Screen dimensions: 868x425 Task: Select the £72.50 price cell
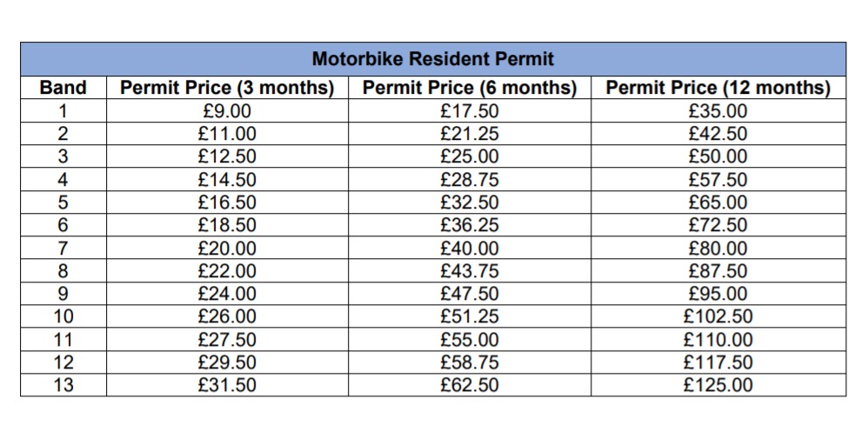718,226
